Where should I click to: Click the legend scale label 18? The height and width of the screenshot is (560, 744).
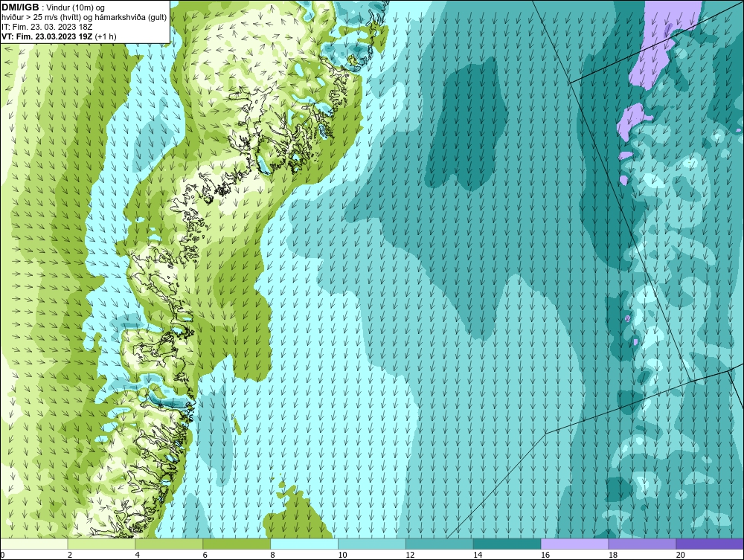click(613, 555)
